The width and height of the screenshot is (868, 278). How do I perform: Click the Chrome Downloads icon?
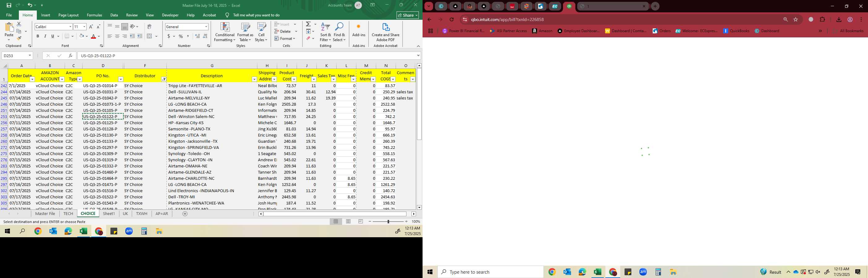[x=839, y=19]
